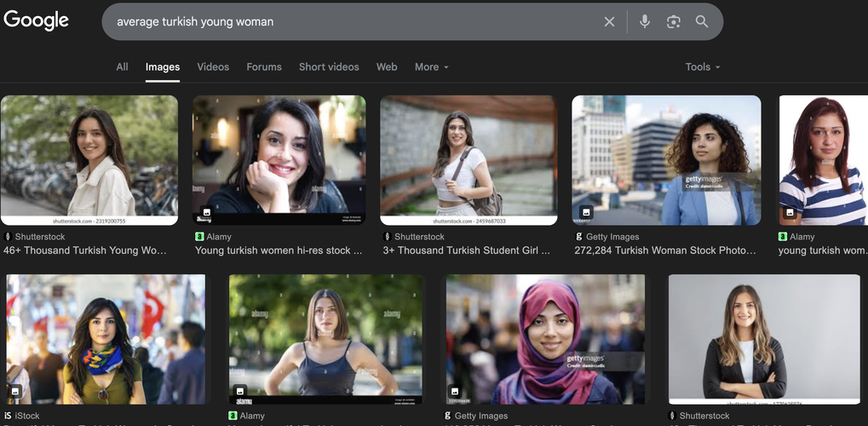Switch to the All tab
The image size is (868, 426).
tap(122, 66)
